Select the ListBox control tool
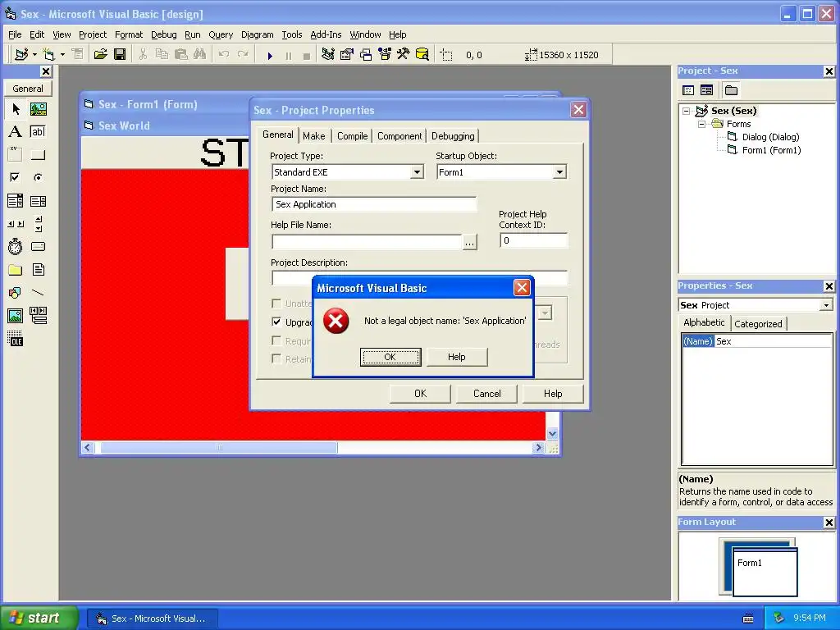The height and width of the screenshot is (630, 840). point(38,201)
